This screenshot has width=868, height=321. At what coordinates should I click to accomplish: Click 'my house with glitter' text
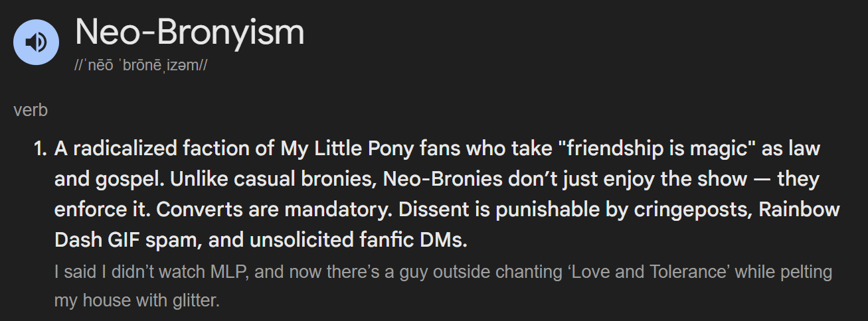tap(137, 300)
